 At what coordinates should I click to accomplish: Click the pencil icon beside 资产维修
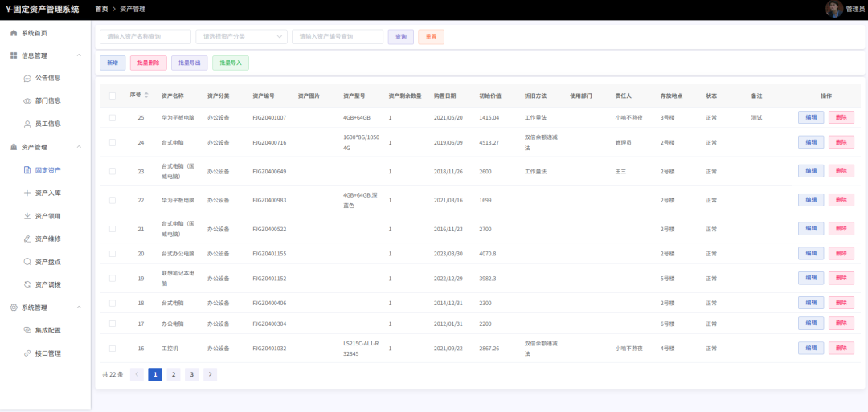pos(27,239)
